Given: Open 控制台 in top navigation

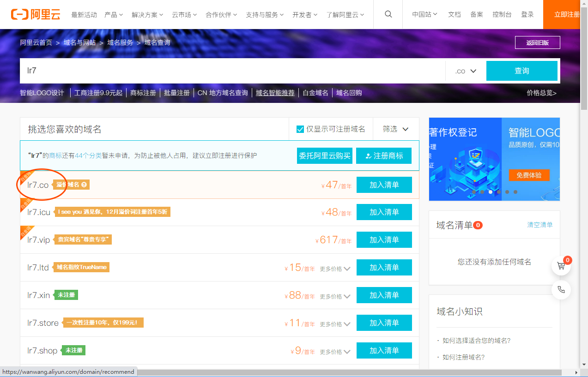Looking at the screenshot, I should click(502, 14).
